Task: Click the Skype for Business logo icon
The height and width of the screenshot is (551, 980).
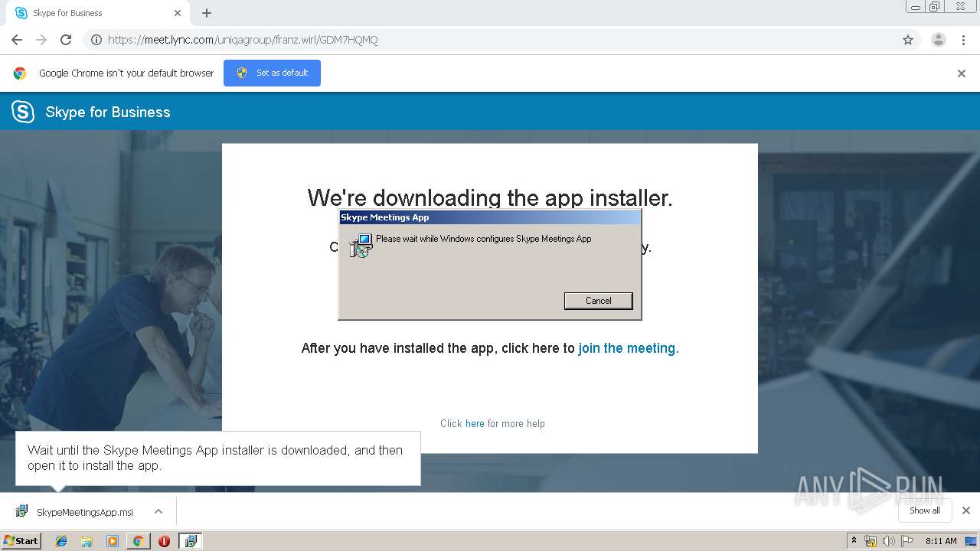Action: pos(23,112)
